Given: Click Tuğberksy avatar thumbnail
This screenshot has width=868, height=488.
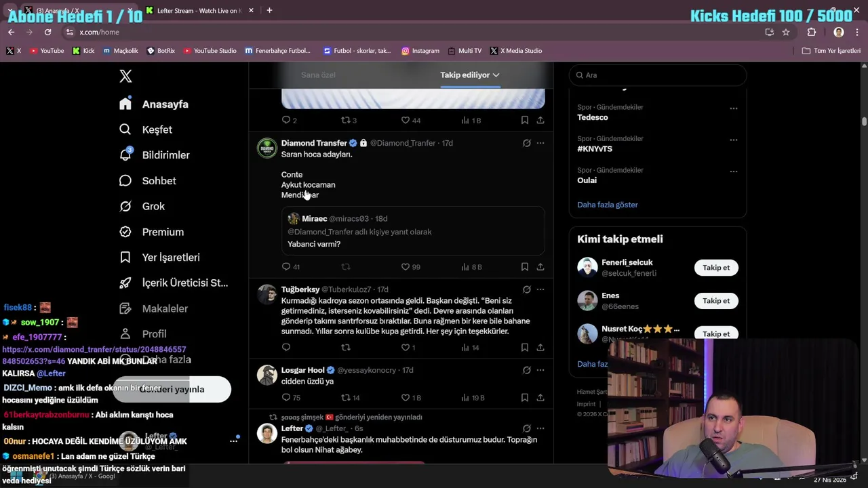Looking at the screenshot, I should coord(267,294).
